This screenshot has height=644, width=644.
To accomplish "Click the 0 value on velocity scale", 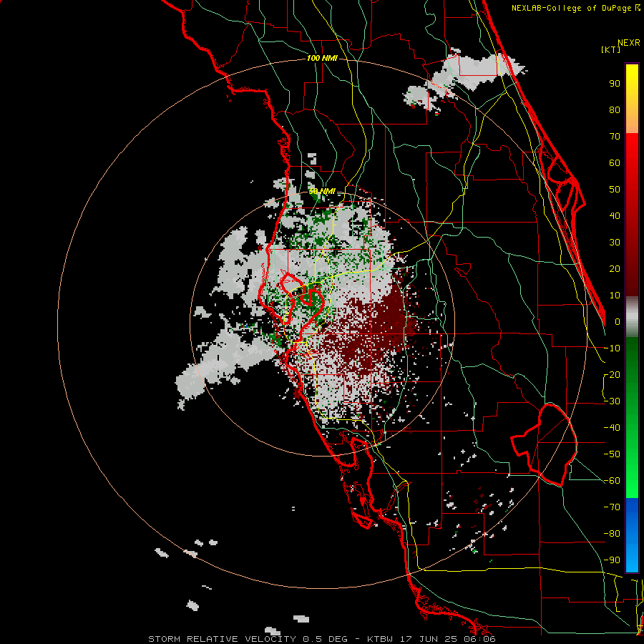I will [x=618, y=321].
